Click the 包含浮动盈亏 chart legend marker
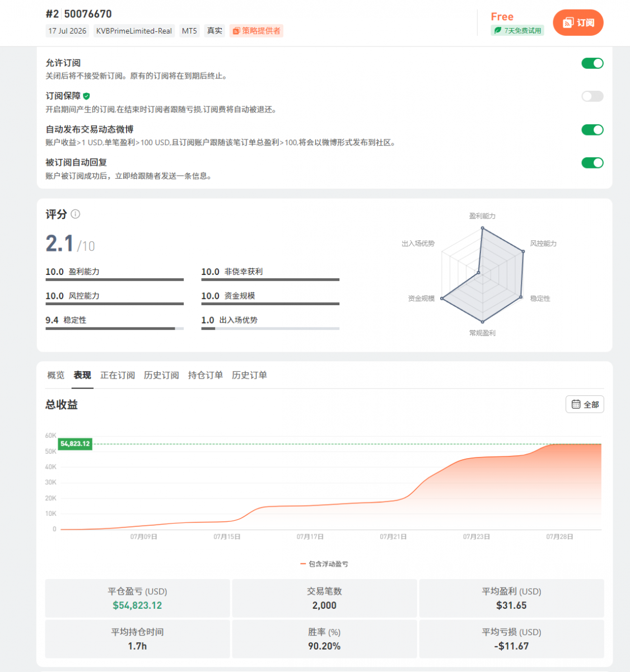Viewport: 630px width, 672px height. pyautogui.click(x=303, y=564)
